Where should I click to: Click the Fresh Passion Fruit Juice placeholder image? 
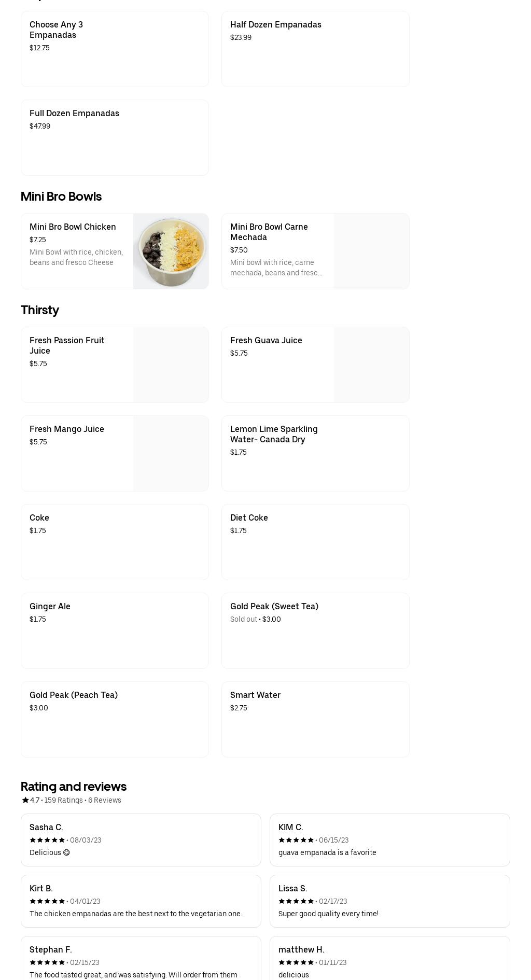point(171,365)
